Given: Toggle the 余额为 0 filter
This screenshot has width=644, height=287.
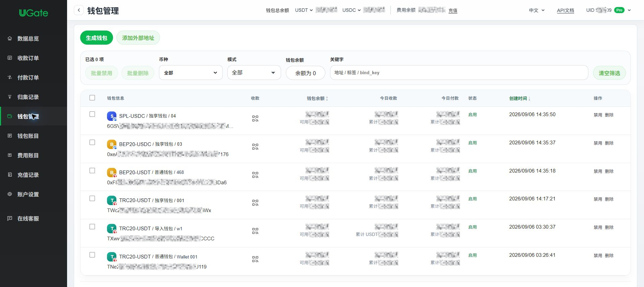Looking at the screenshot, I should pyautogui.click(x=306, y=73).
